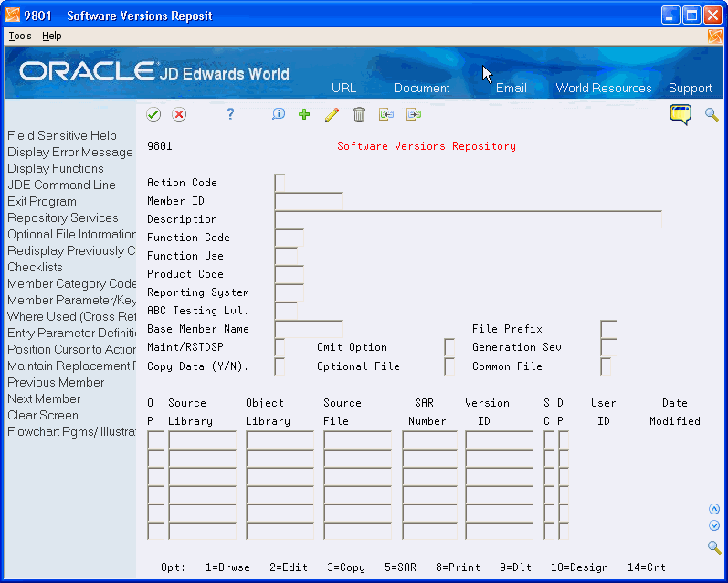Open JDE Command Line
The image size is (728, 583).
(61, 185)
